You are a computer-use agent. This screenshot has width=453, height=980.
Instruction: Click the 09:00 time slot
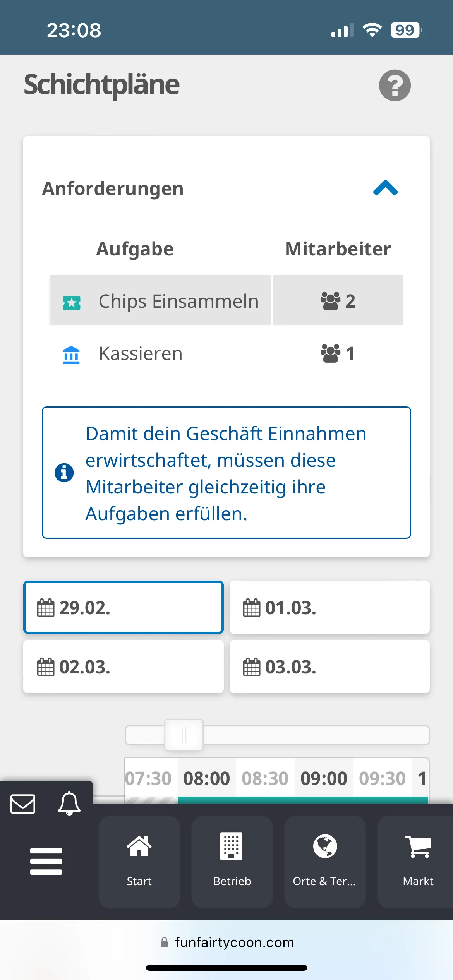click(324, 778)
